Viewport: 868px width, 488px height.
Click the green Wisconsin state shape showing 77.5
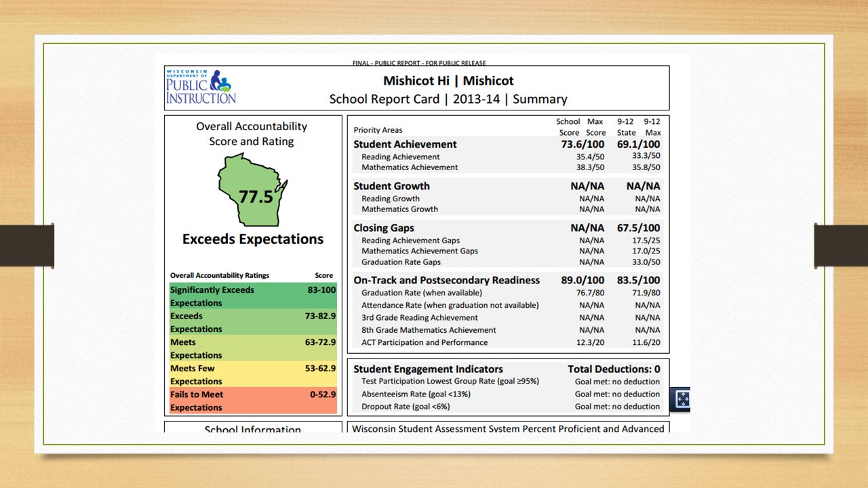[252, 190]
